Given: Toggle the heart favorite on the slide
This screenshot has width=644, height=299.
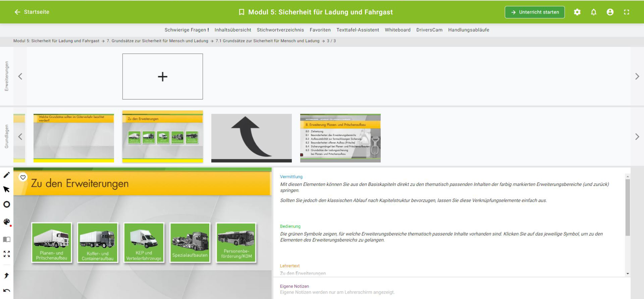Looking at the screenshot, I should tap(23, 177).
